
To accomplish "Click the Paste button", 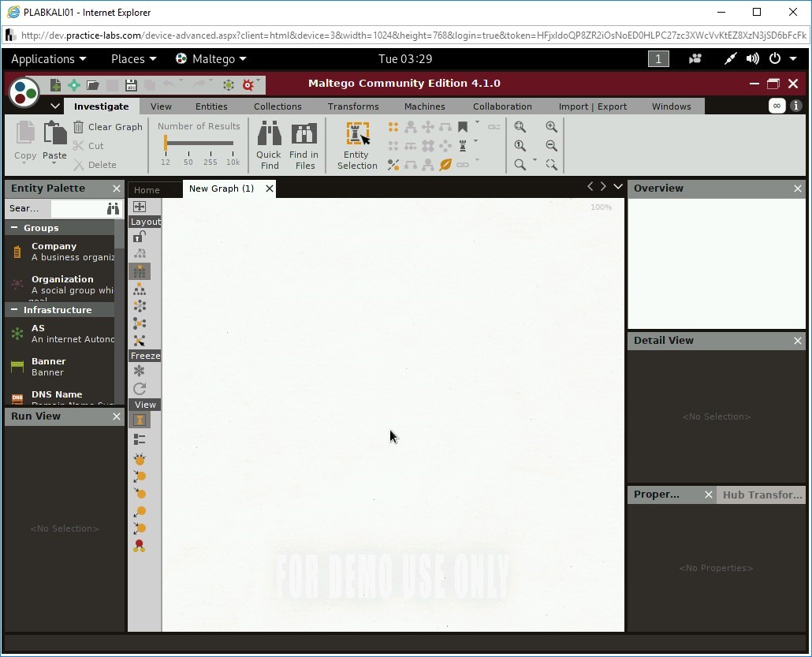I will [x=54, y=142].
